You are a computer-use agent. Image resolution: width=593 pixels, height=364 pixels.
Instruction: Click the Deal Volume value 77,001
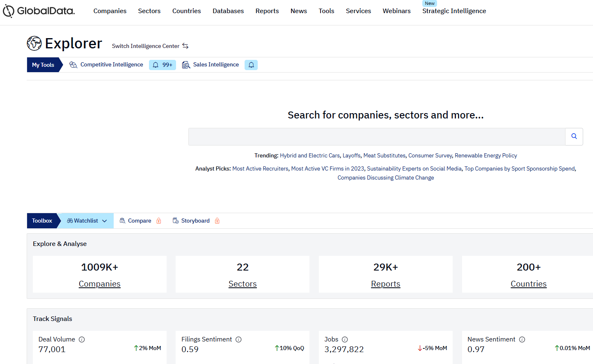[52, 349]
